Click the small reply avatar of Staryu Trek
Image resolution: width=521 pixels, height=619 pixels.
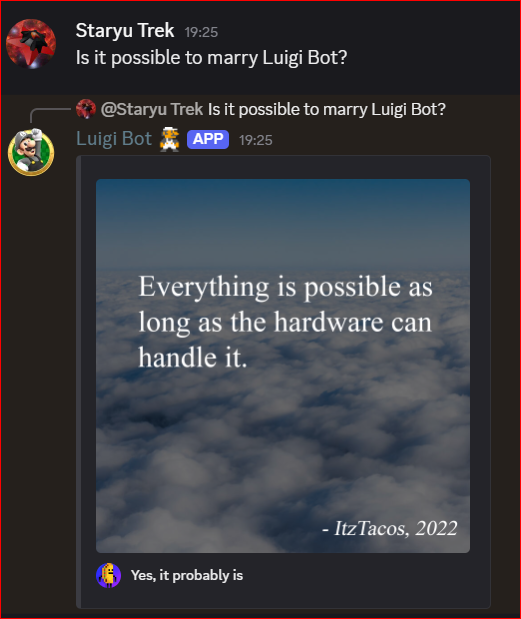(x=86, y=109)
